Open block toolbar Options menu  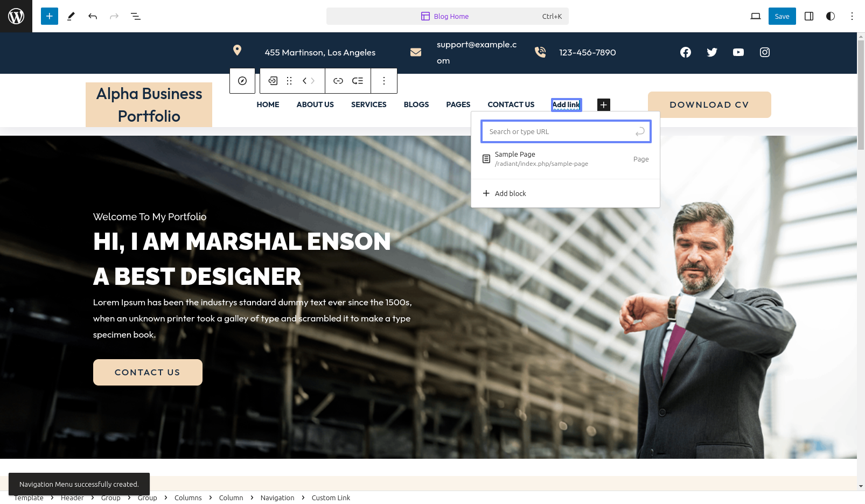tap(384, 81)
